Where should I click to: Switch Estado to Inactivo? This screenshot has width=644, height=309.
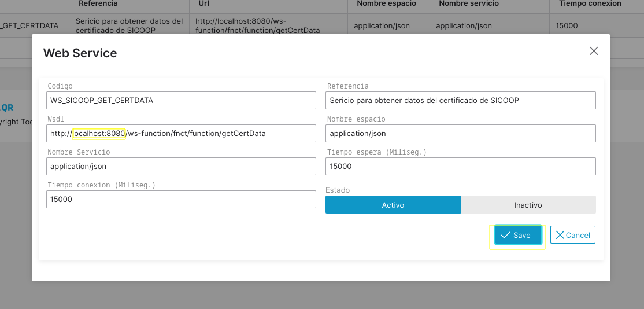[528, 205]
